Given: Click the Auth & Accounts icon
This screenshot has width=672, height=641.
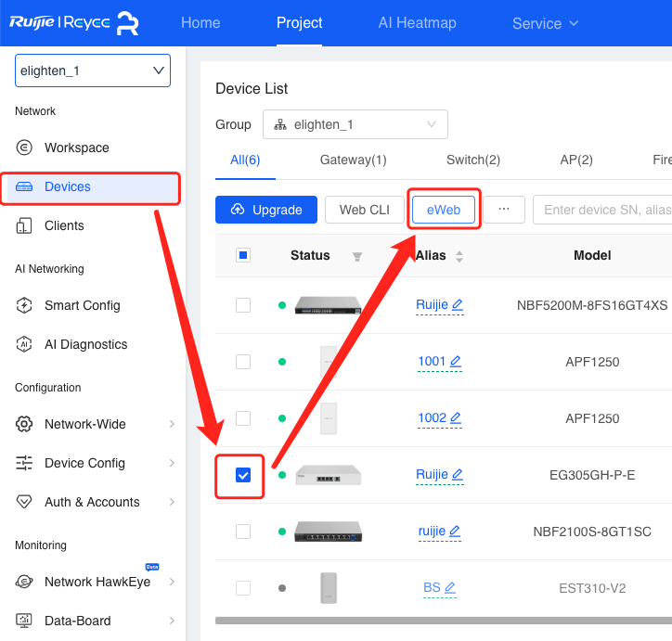Looking at the screenshot, I should (x=24, y=502).
